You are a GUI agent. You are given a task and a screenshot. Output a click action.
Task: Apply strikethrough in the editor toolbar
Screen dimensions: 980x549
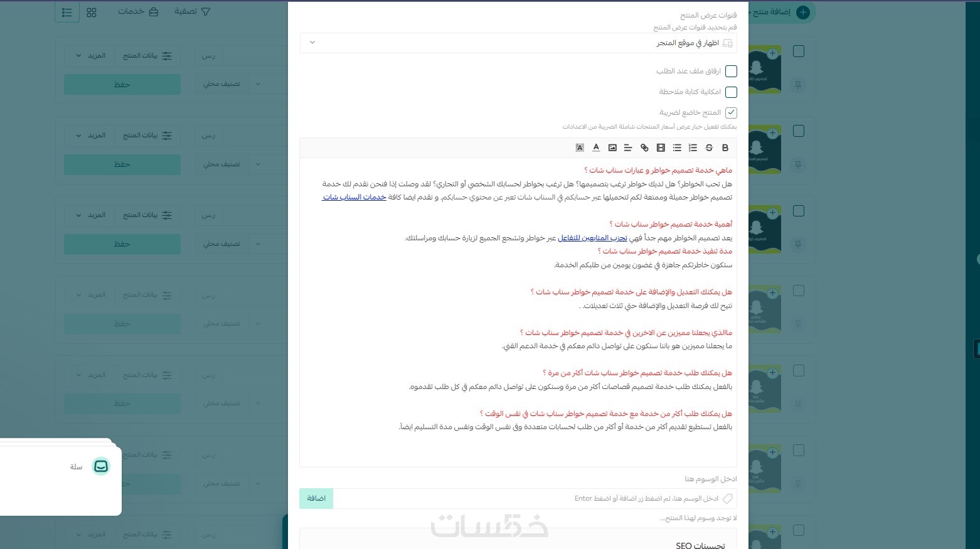point(709,148)
